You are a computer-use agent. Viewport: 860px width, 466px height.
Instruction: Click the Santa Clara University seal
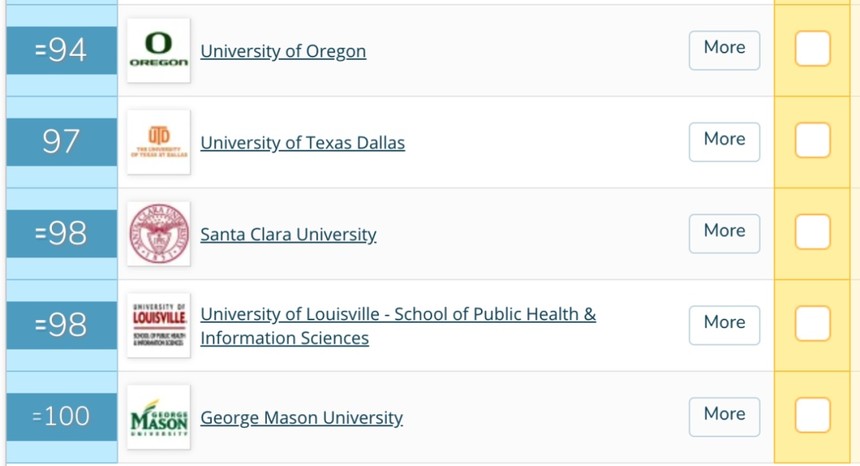[x=159, y=234]
